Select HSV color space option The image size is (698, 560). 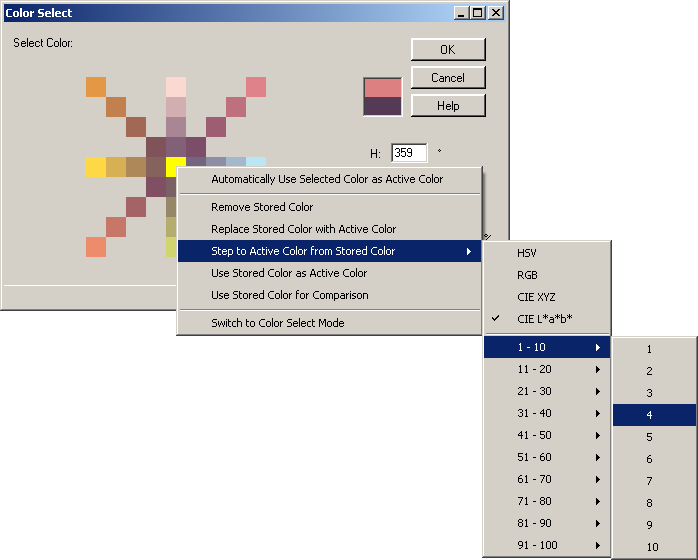547,253
